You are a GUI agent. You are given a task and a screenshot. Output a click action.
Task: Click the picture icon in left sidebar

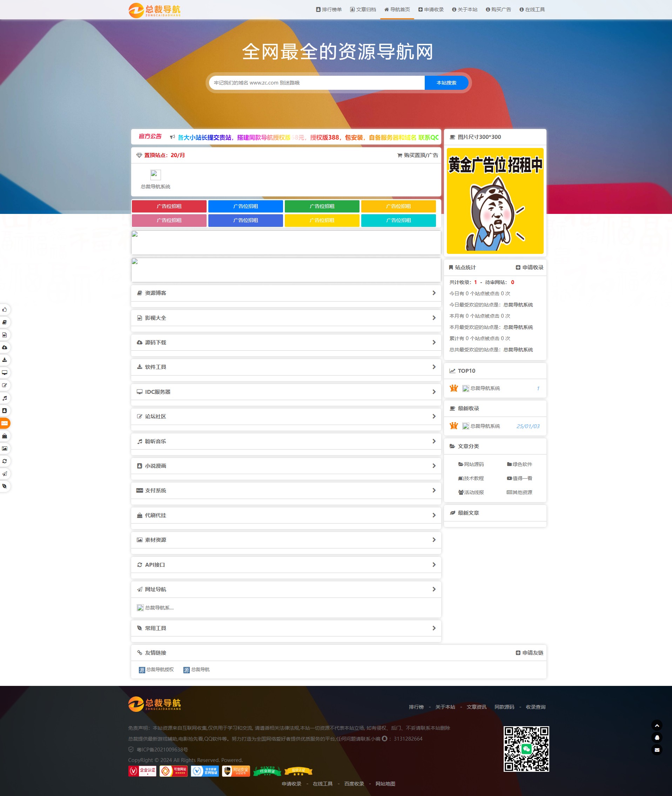coord(5,448)
